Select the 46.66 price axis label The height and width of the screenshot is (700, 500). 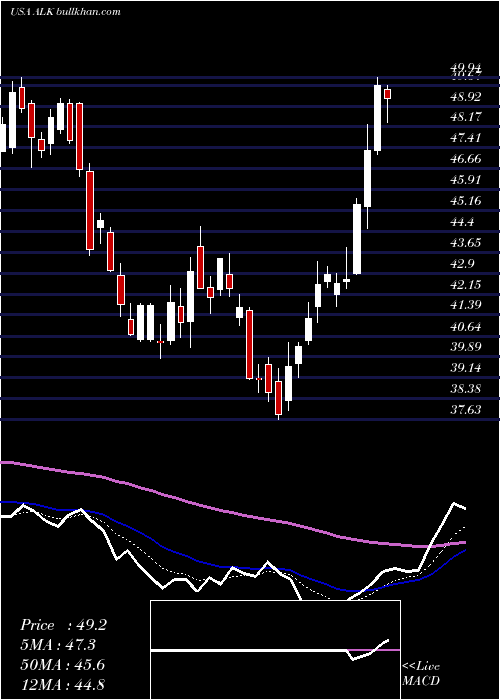pyautogui.click(x=466, y=159)
